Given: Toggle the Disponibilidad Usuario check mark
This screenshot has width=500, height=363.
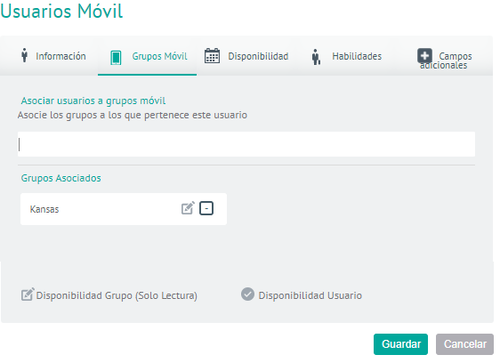Looking at the screenshot, I should pos(248,294).
